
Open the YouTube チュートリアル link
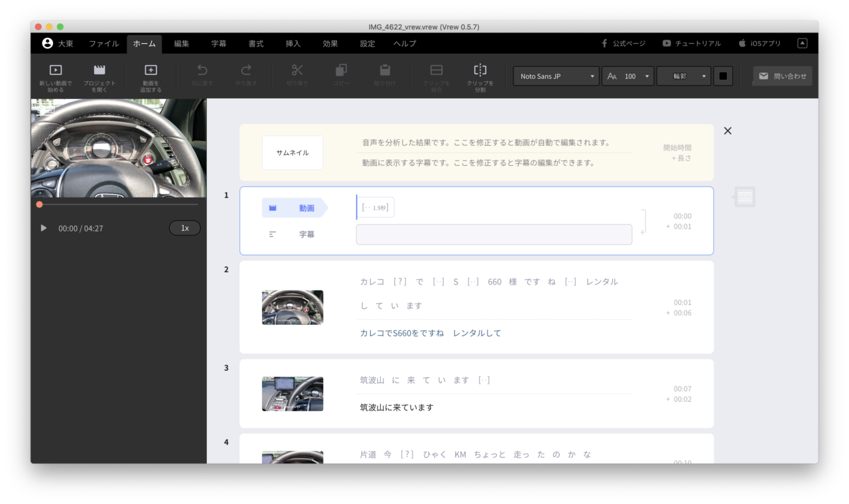(x=691, y=43)
